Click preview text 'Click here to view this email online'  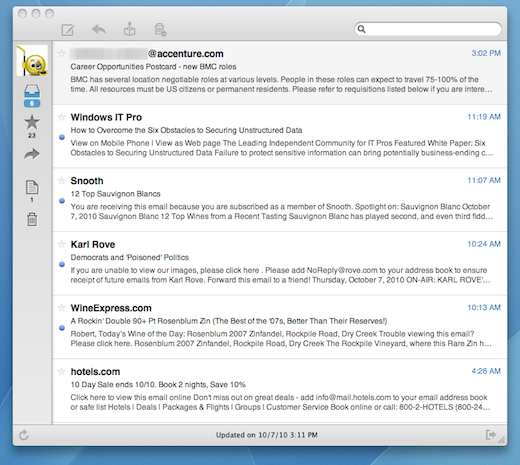pyautogui.click(x=280, y=402)
